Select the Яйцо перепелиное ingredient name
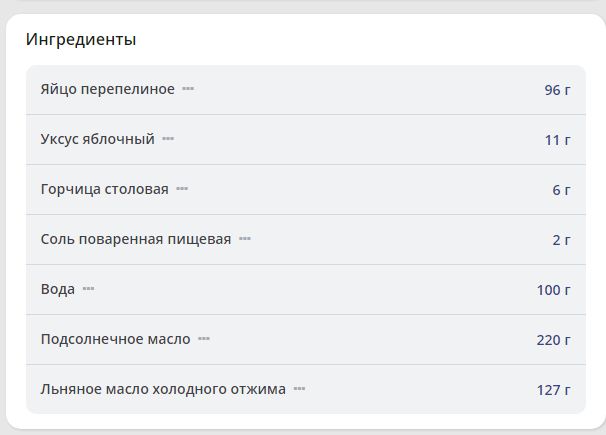The image size is (606, 435). 108,89
